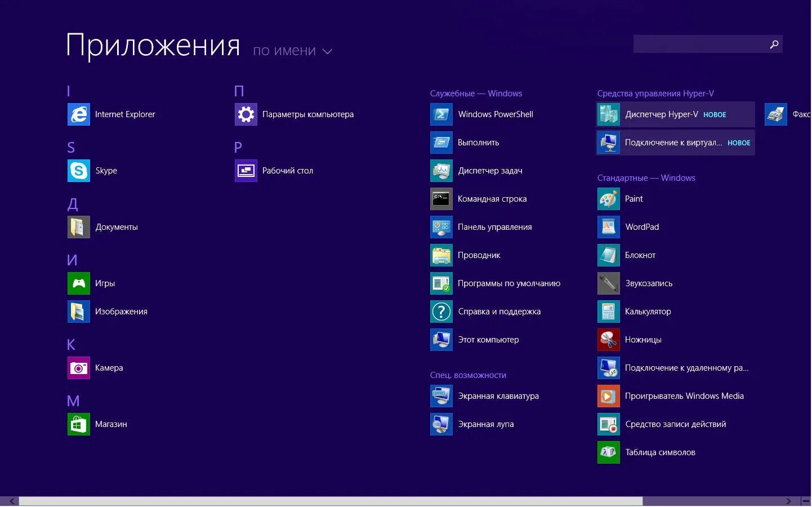This screenshot has width=812, height=507.
Task: Open the WordPad icon
Action: 609,227
